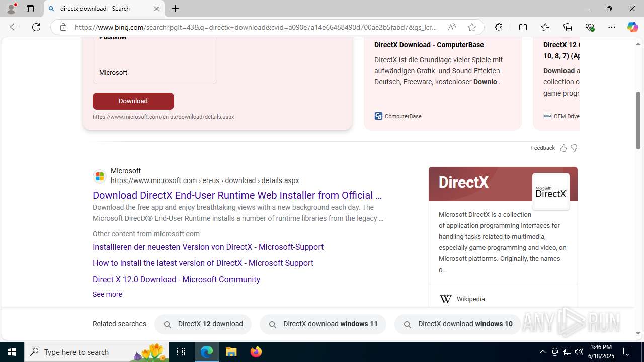Open Settings and more menu
The image size is (644, 362).
(x=612, y=27)
